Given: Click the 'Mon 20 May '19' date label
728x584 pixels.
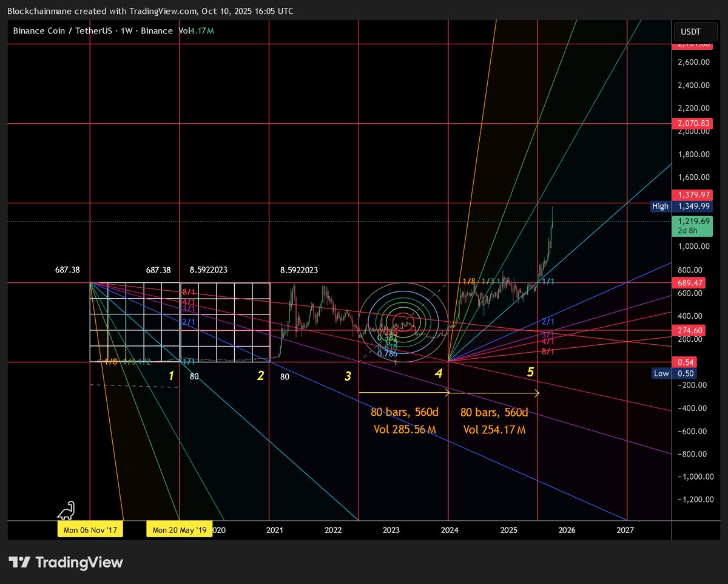Looking at the screenshot, I should 180,530.
